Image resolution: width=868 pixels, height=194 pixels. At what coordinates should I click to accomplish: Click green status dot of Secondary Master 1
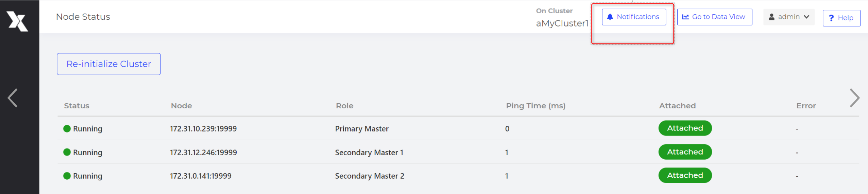(67, 152)
